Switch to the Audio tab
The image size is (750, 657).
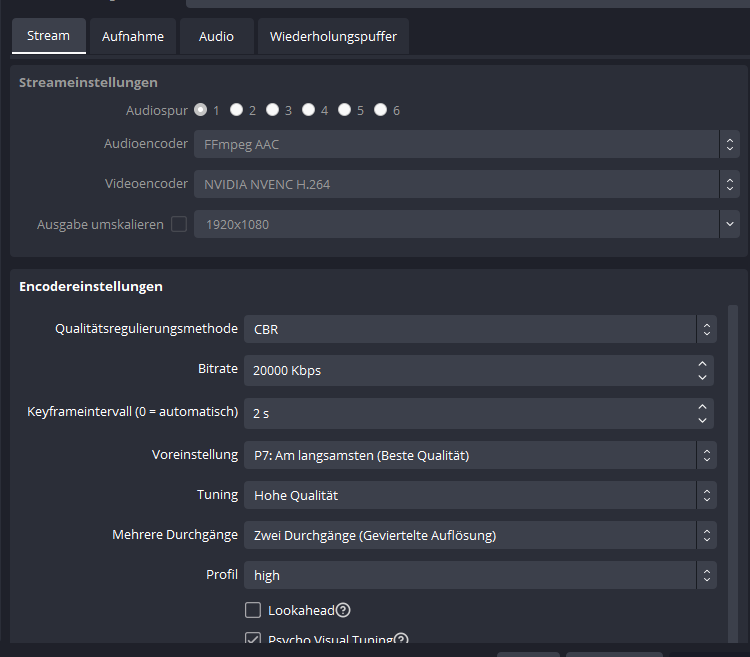(x=216, y=37)
